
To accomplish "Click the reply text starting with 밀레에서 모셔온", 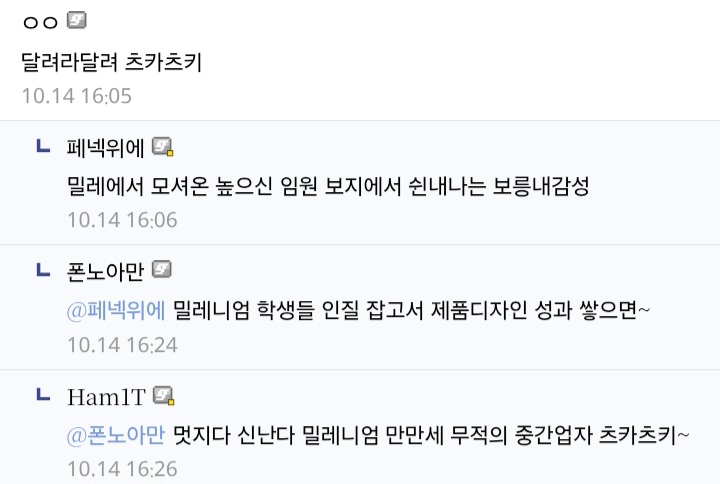I will click(326, 187).
